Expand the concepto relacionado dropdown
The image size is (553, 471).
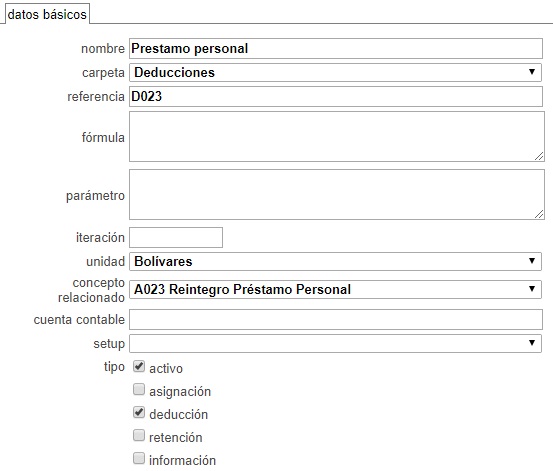[335, 289]
